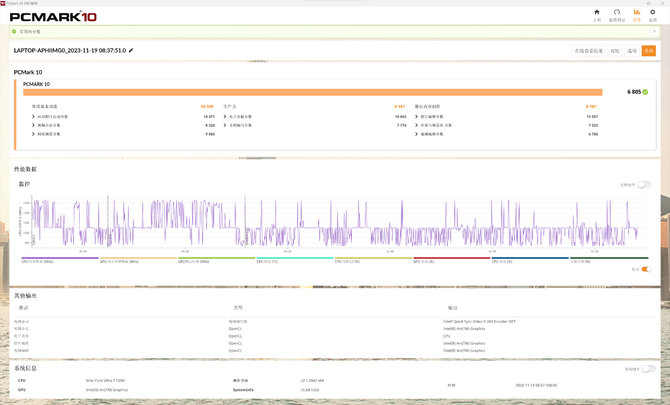Expand the validation banner with its right arrow
Image resolution: width=670 pixels, height=405 pixels.
click(x=654, y=32)
